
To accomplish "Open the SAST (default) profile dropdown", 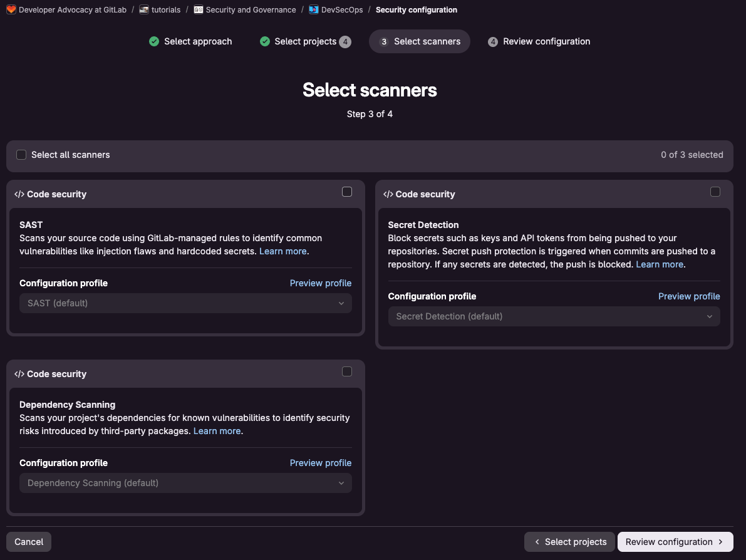I will point(185,303).
